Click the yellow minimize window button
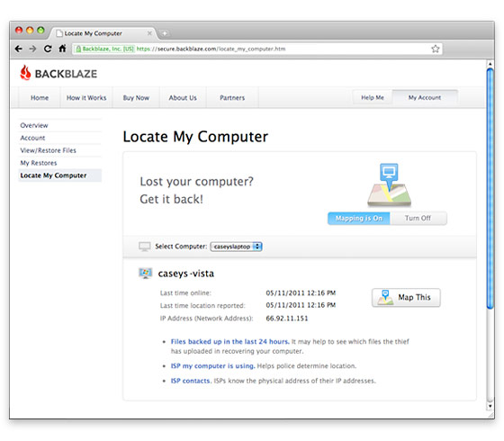Image resolution: width=504 pixels, height=441 pixels. [x=30, y=31]
